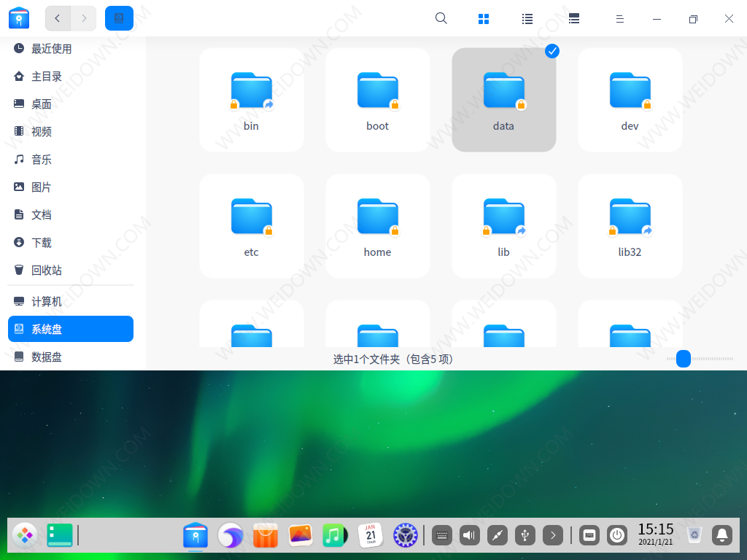Expand the tray arrow
747x560 pixels.
coord(553,535)
